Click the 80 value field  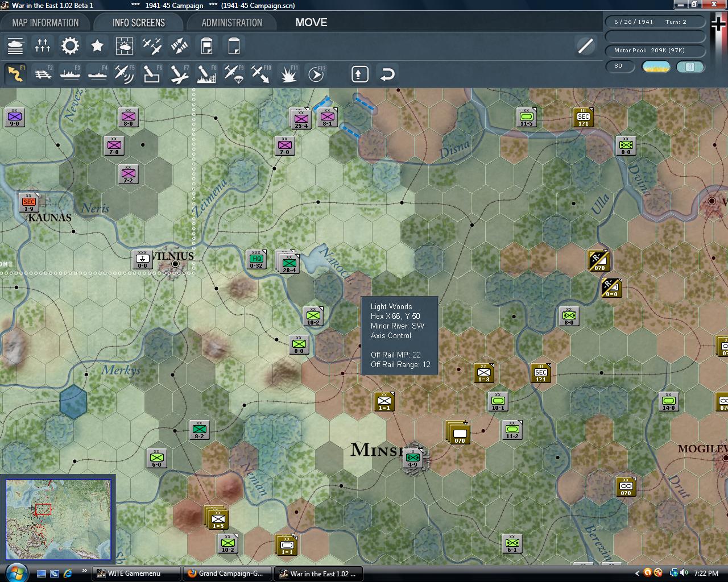621,66
